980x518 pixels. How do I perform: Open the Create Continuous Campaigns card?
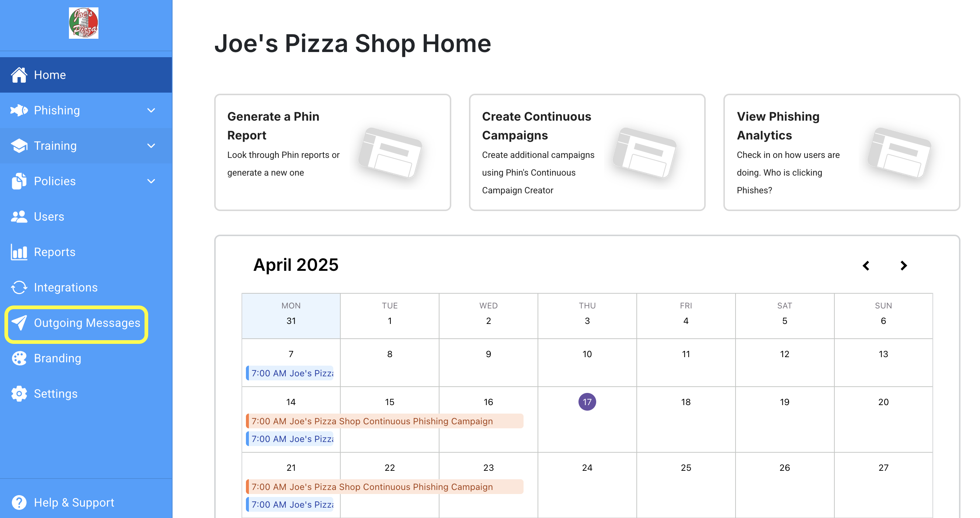[587, 152]
